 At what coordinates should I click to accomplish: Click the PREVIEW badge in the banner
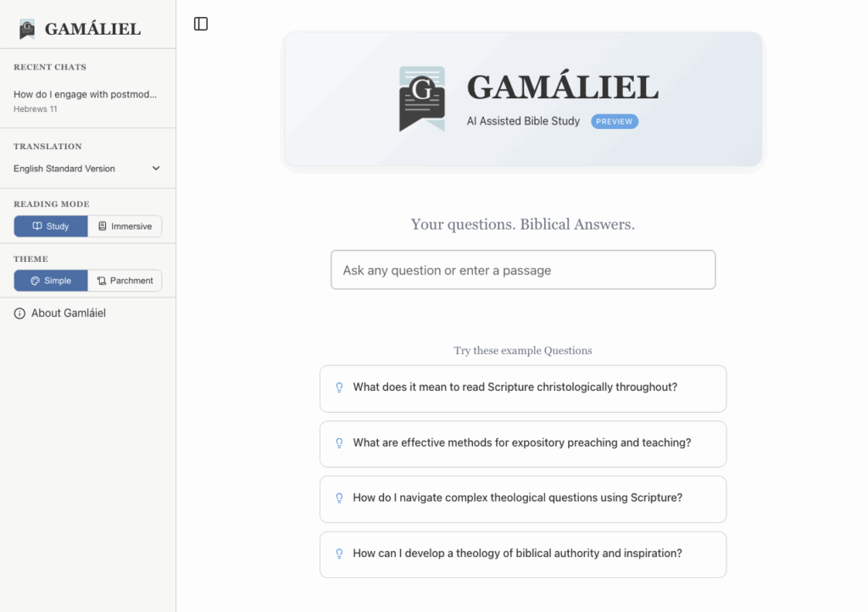pyautogui.click(x=614, y=121)
